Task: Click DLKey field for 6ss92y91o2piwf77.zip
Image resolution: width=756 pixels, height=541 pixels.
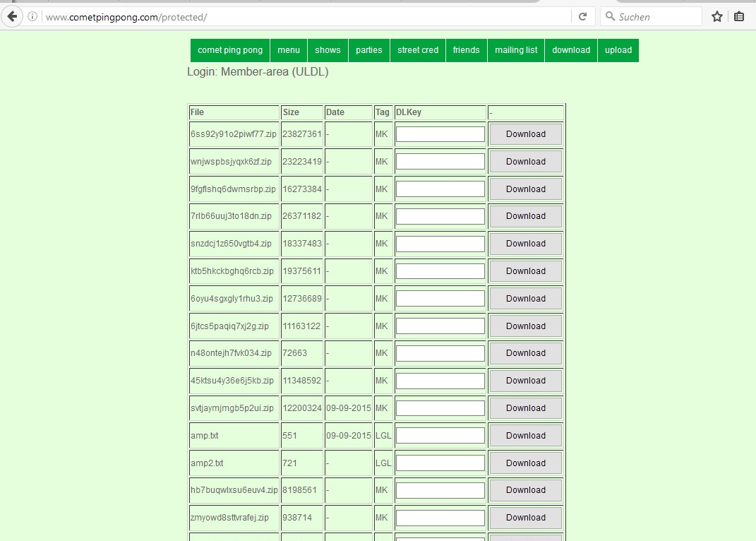Action: click(440, 134)
